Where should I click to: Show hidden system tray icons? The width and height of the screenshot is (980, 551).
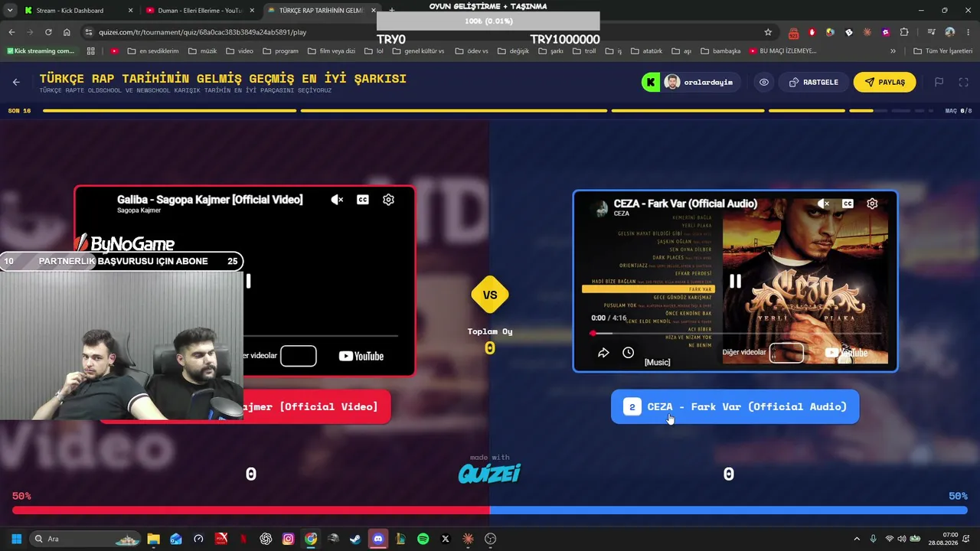[857, 539]
